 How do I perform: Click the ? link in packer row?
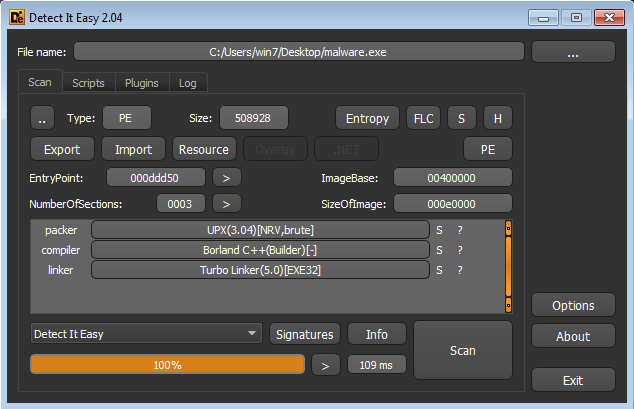(x=460, y=230)
